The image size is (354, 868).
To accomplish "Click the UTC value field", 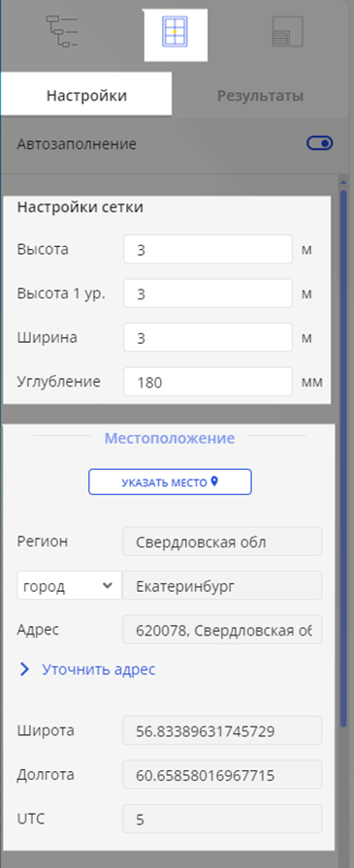I will tap(222, 819).
